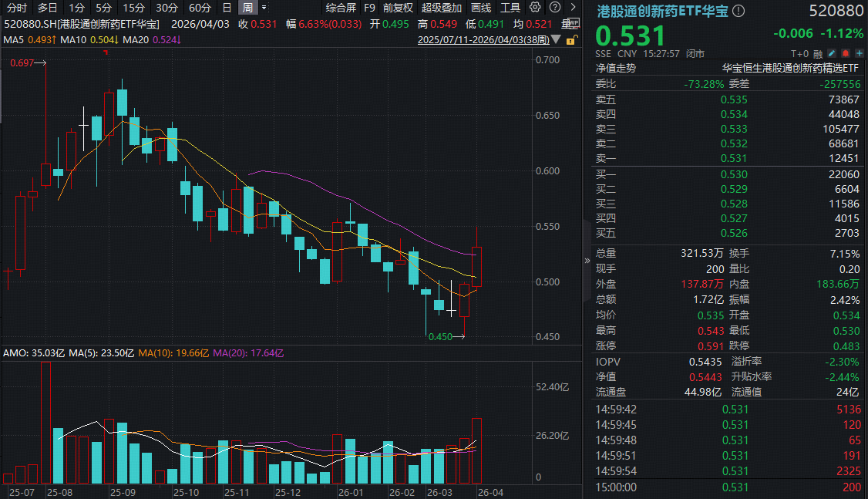This screenshot has height=499, width=868.
Task: Switch to the 日 daily chart tab
Action: [226, 8]
